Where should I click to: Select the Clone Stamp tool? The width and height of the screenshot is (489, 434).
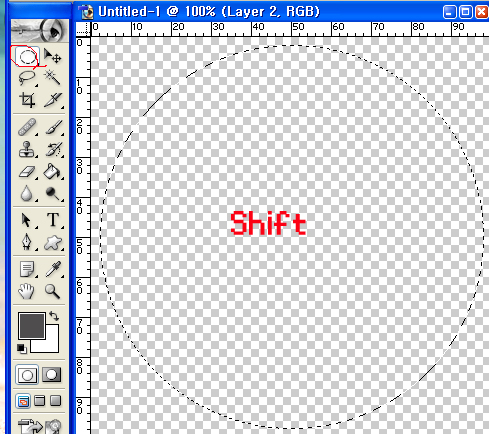27,149
